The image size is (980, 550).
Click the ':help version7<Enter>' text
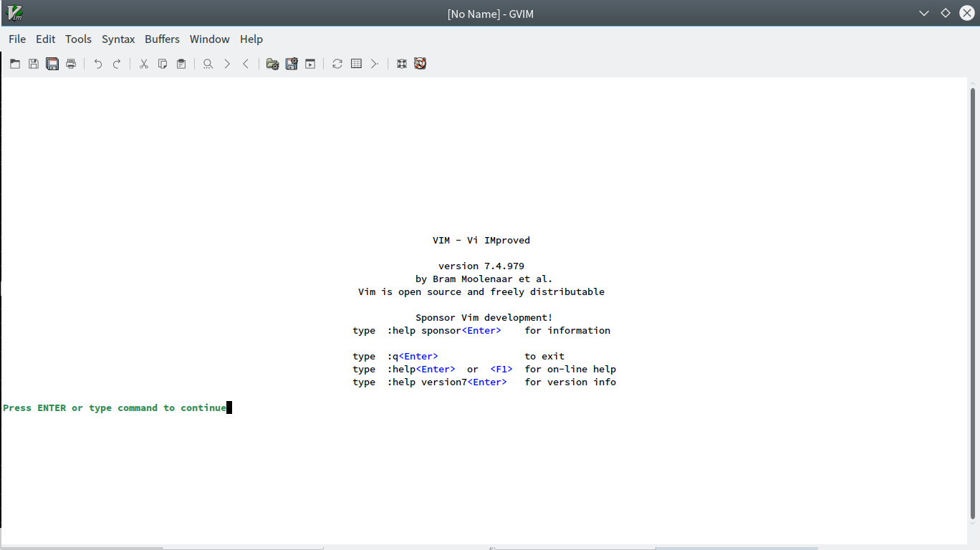447,382
